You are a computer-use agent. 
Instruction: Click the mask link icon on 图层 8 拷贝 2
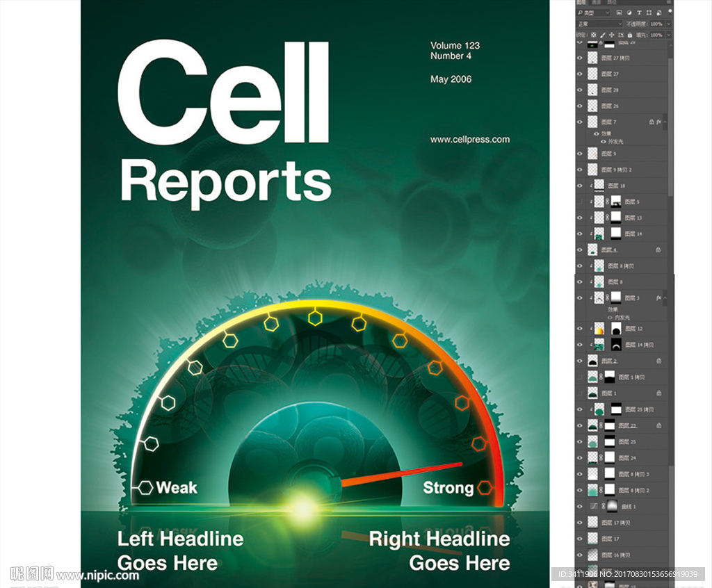coord(601,490)
